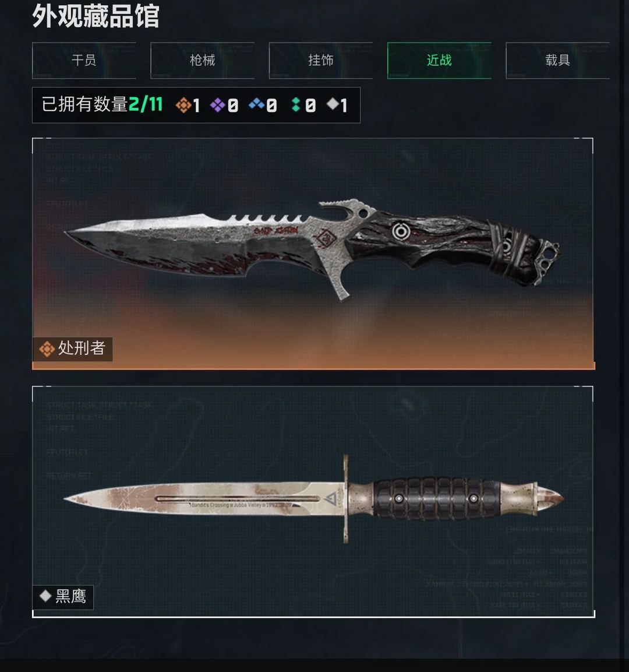The height and width of the screenshot is (672, 629).
Task: Select the 处刑者 knife image
Action: 313,248
